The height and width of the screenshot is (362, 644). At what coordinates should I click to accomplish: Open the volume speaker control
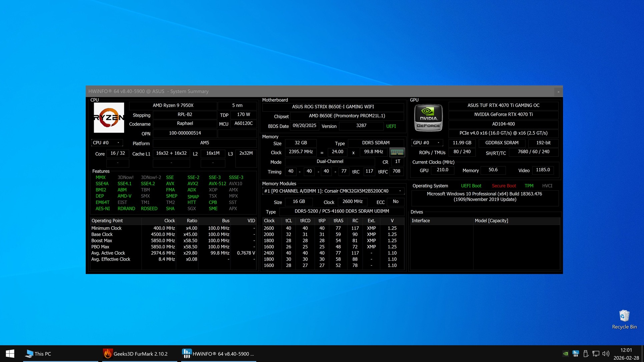[606, 354]
